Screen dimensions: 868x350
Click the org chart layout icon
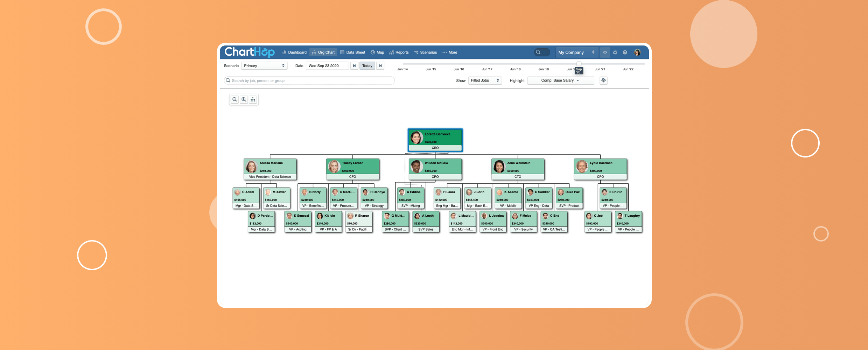point(253,100)
